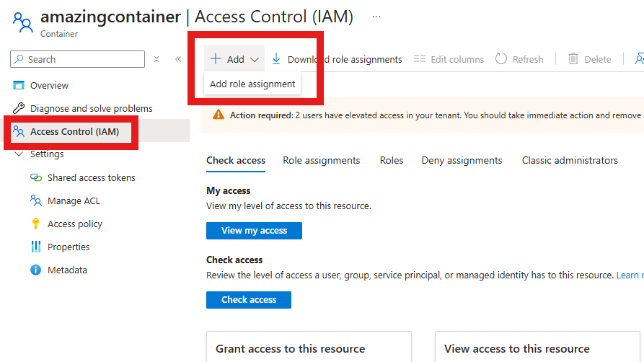Click Refresh label in toolbar

pos(528,59)
